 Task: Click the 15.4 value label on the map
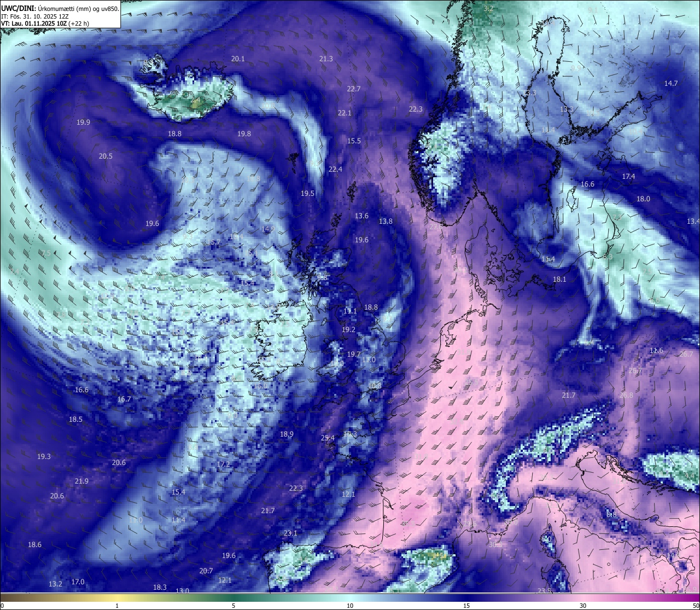[178, 492]
